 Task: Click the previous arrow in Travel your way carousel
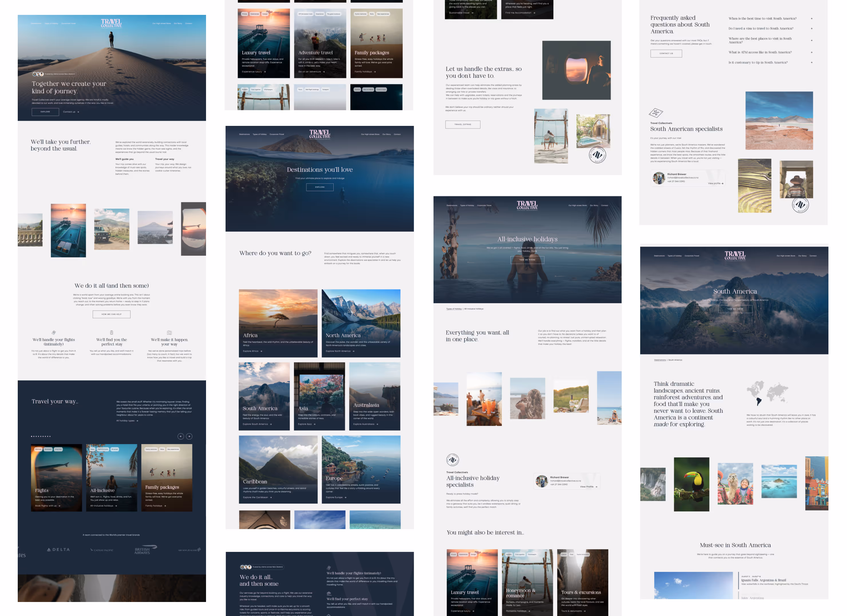tap(181, 436)
